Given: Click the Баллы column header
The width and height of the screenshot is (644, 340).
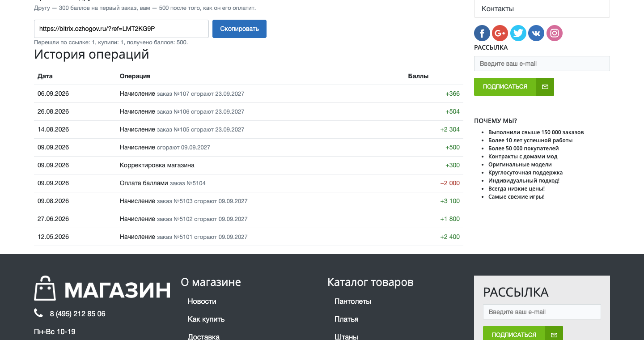Looking at the screenshot, I should [419, 76].
